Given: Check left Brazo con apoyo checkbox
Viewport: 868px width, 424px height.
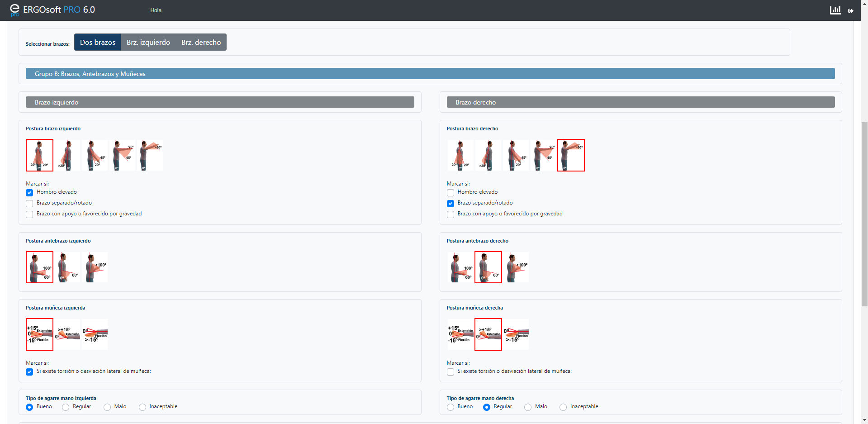Looking at the screenshot, I should coord(29,214).
